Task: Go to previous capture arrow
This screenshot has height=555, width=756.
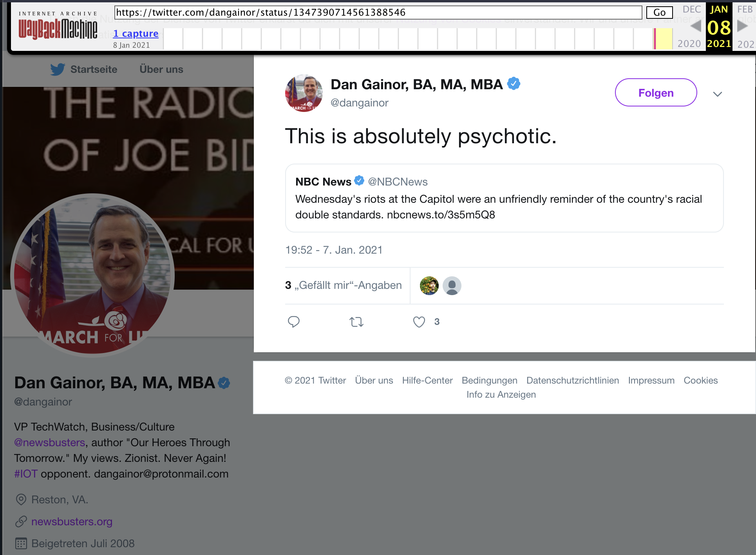Action: pyautogui.click(x=696, y=26)
